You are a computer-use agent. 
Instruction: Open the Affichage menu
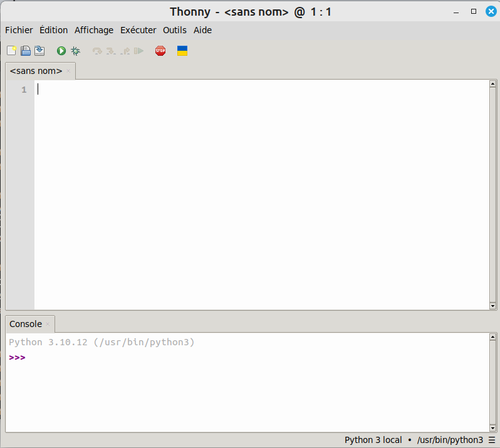coord(94,30)
